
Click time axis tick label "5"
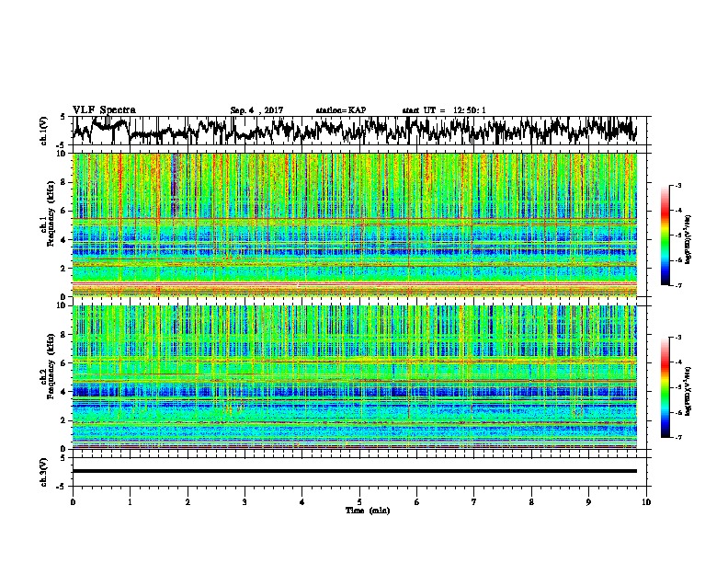point(359,502)
